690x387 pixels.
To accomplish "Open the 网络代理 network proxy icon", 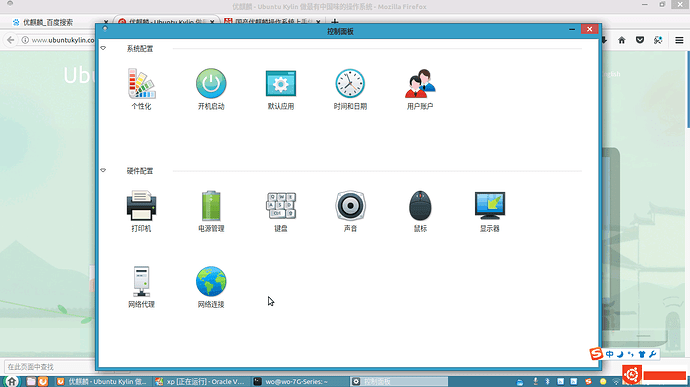I will [141, 287].
